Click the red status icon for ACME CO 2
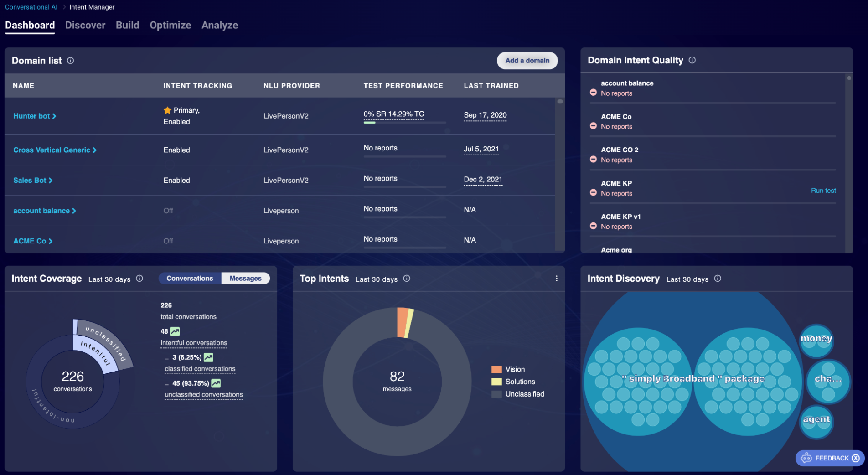This screenshot has width=868, height=475. (x=593, y=159)
